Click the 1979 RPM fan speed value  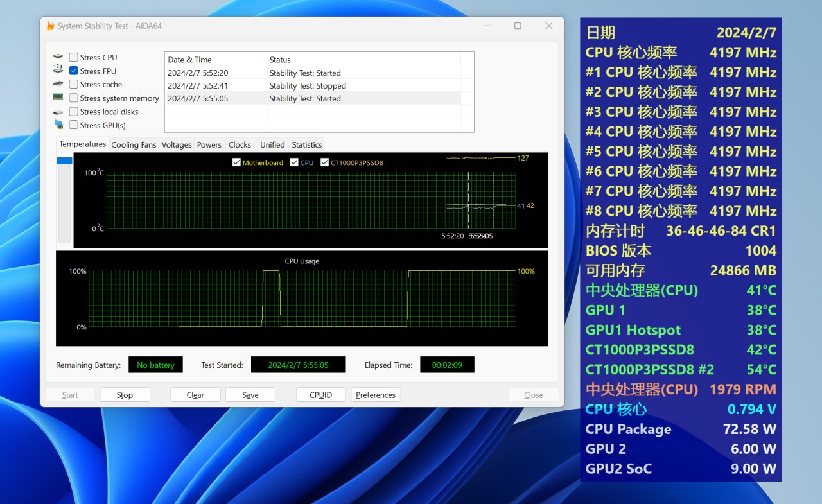pyautogui.click(x=743, y=390)
